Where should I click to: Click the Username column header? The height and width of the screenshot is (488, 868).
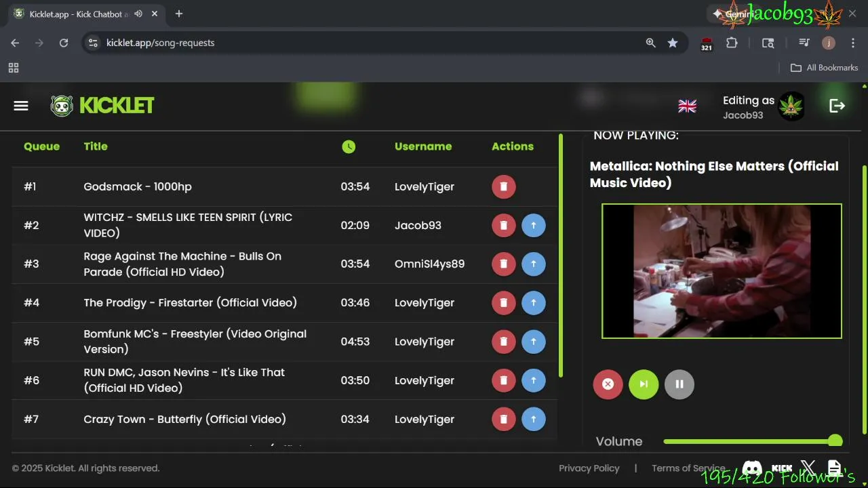tap(423, 146)
